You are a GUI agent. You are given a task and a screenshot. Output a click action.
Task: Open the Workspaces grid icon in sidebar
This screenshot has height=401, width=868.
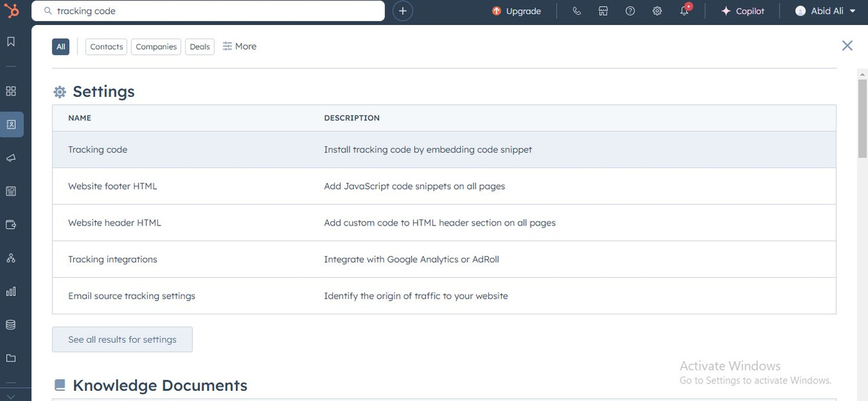click(11, 91)
